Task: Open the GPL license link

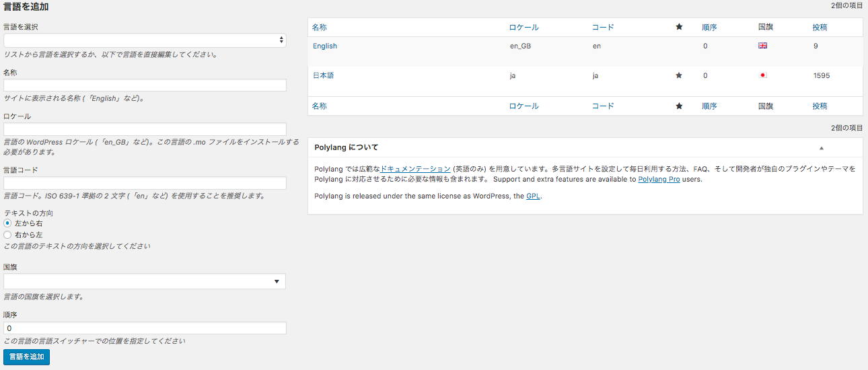Action: [533, 196]
